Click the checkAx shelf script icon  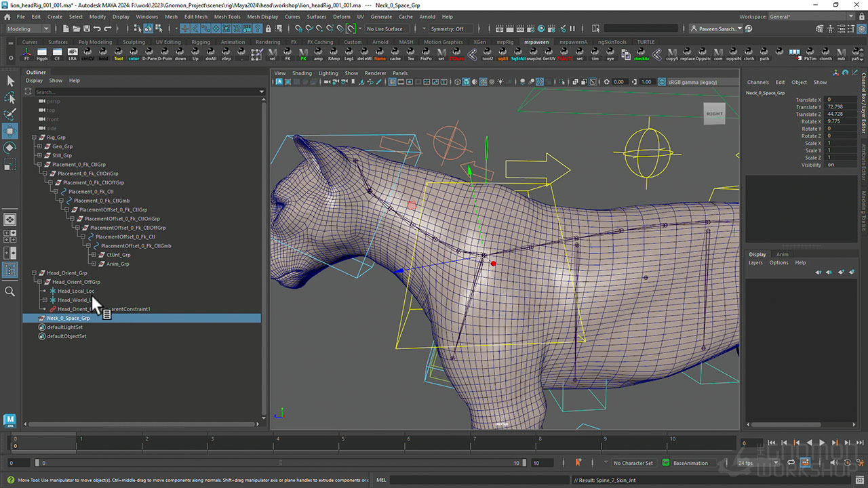pos(641,54)
